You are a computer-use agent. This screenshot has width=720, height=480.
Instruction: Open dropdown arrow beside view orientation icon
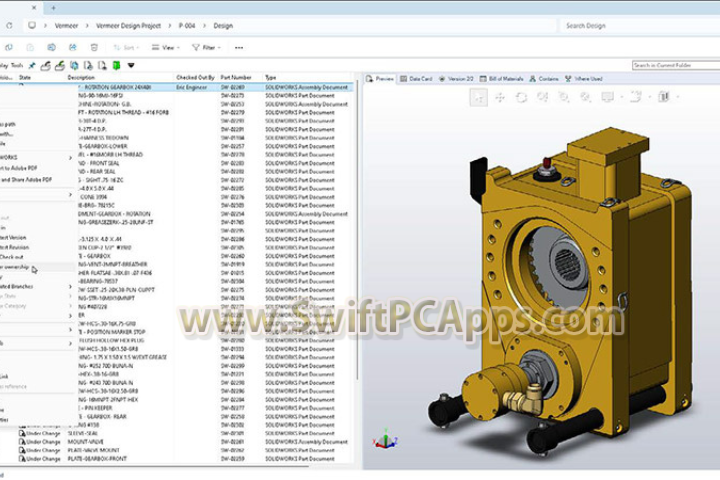click(650, 97)
